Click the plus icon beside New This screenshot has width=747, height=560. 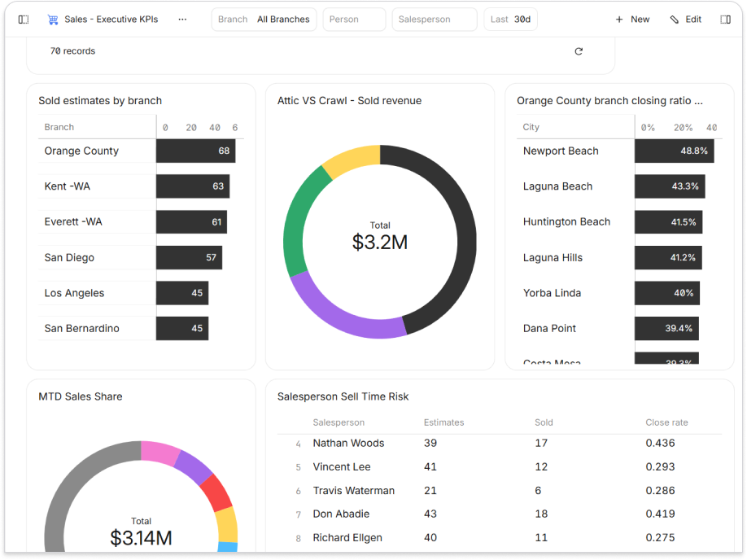[619, 19]
